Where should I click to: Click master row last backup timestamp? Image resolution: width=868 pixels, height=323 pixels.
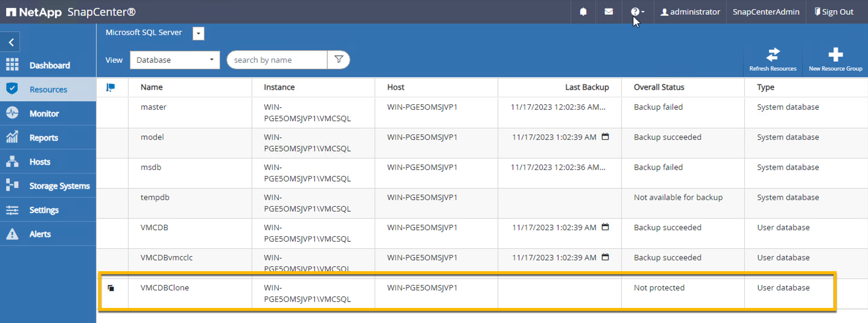[x=558, y=107]
